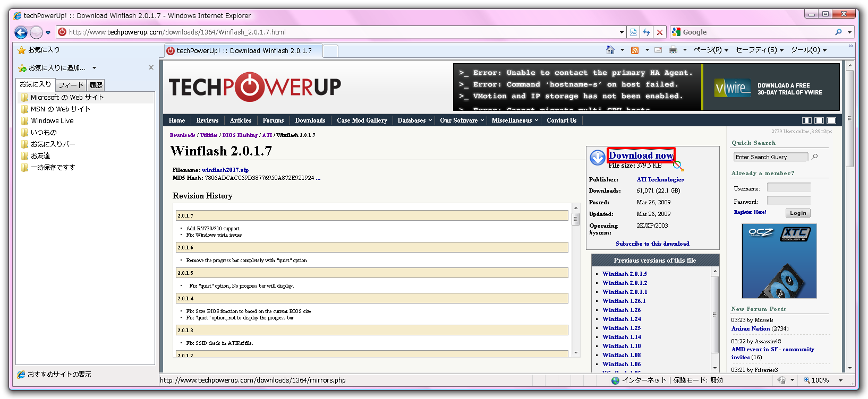Open a new blank tab button
The image size is (868, 399).
point(330,51)
